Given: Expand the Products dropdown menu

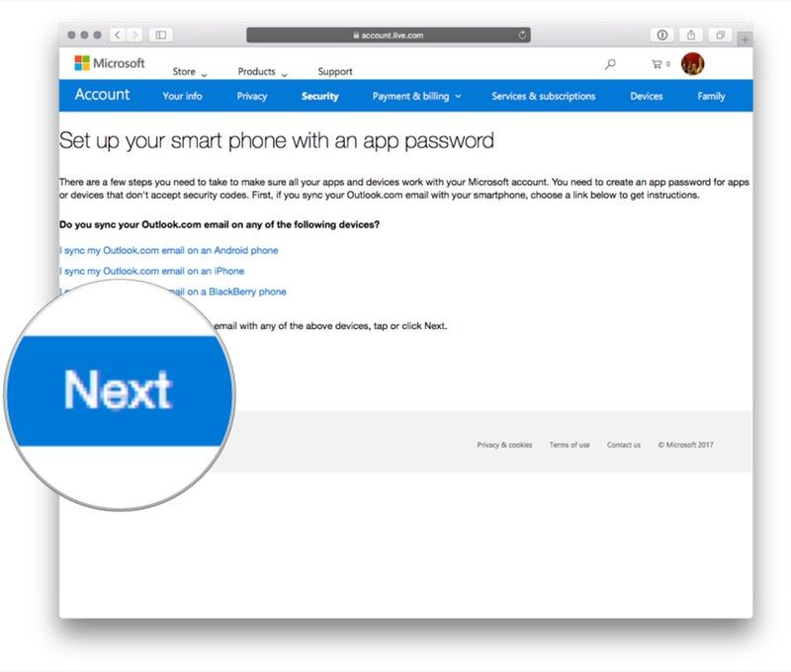Looking at the screenshot, I should [x=262, y=72].
